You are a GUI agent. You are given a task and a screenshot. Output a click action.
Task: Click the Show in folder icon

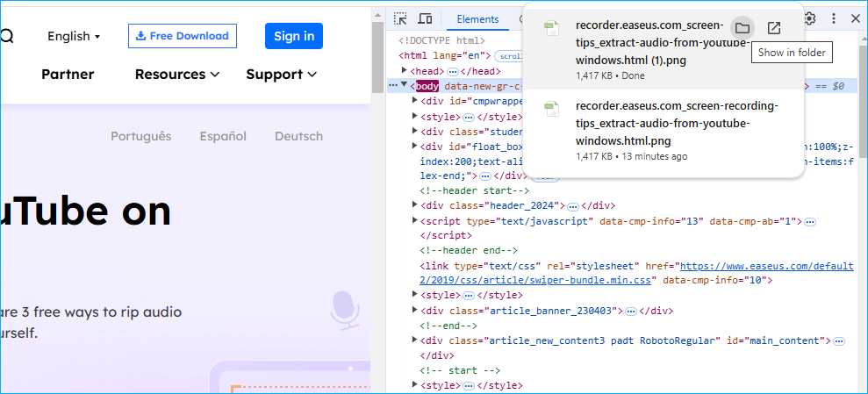(742, 28)
